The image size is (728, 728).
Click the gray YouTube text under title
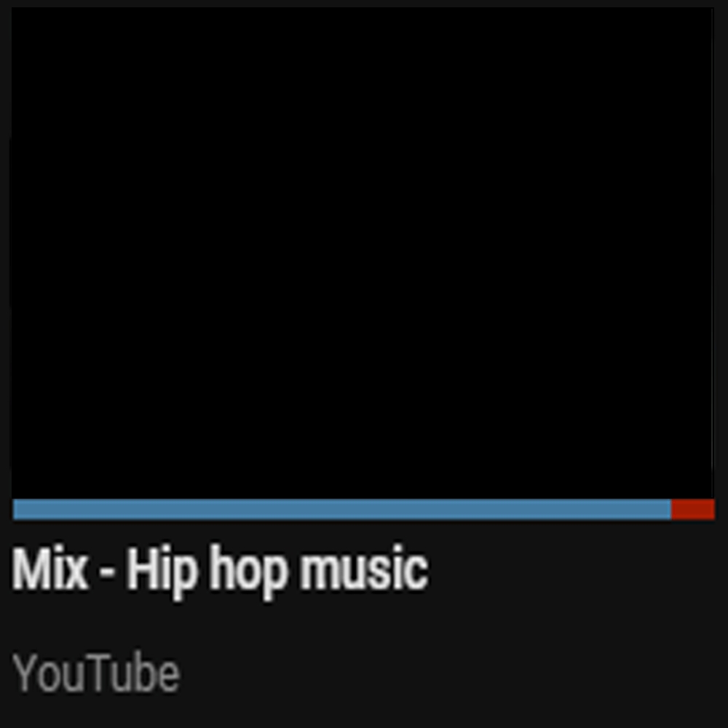(x=95, y=673)
